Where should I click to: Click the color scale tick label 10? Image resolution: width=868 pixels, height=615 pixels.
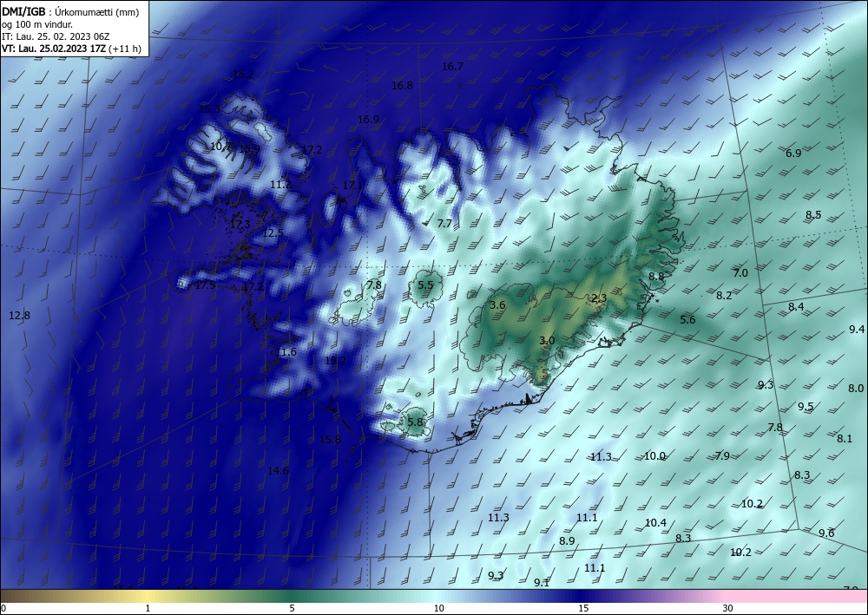click(438, 608)
